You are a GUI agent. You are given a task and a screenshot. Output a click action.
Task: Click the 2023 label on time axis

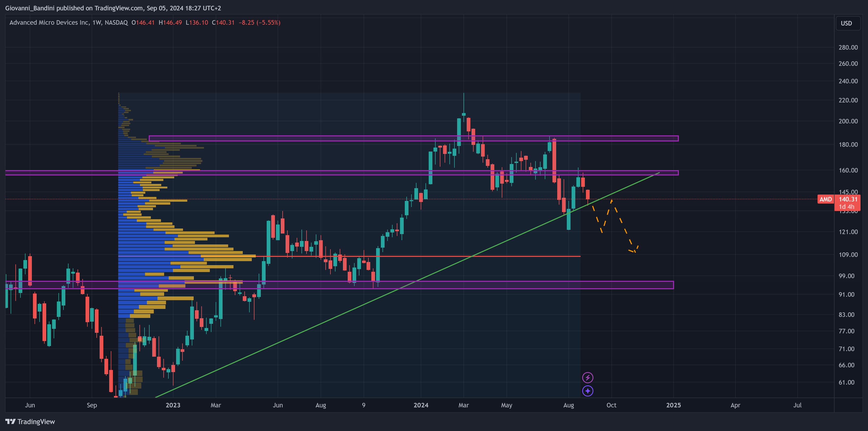[173, 405]
